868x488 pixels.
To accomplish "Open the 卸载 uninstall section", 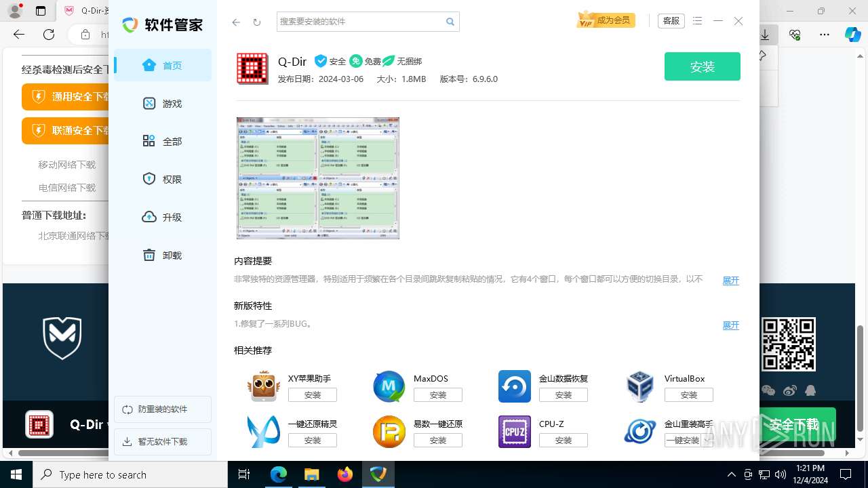I will click(163, 256).
